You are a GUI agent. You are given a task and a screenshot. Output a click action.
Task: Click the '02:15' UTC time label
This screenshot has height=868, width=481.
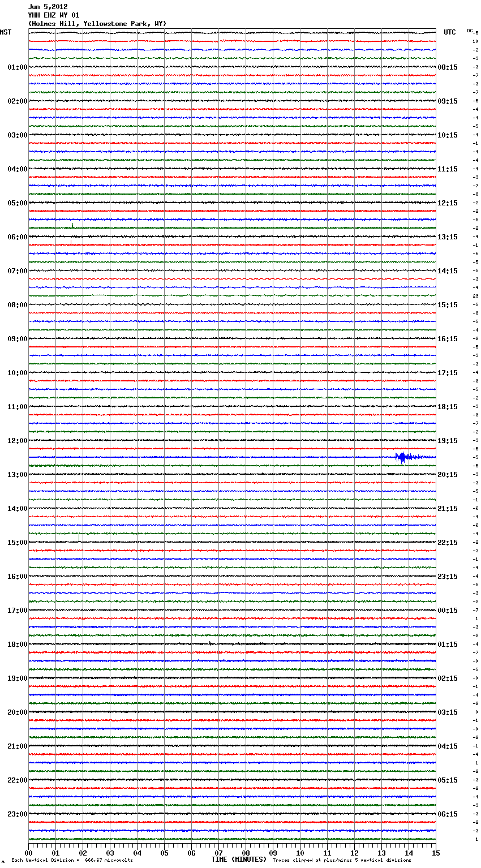[448, 678]
